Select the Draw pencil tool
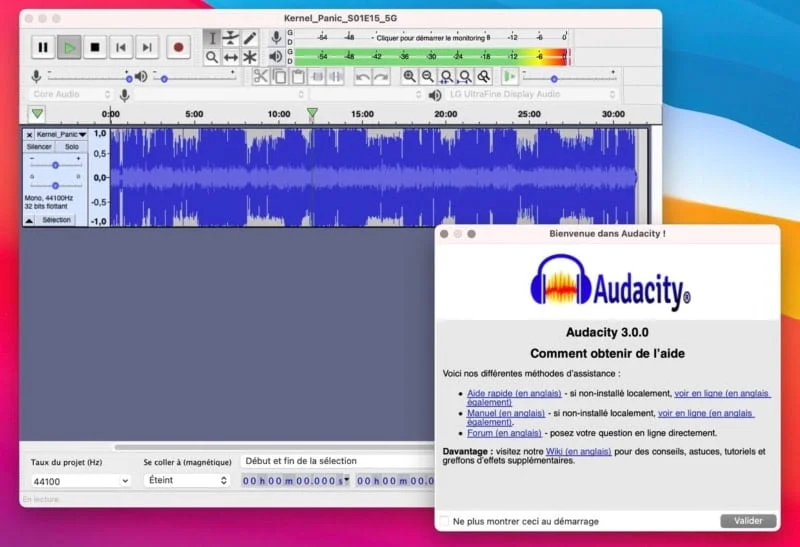The height and width of the screenshot is (547, 800). tap(249, 38)
